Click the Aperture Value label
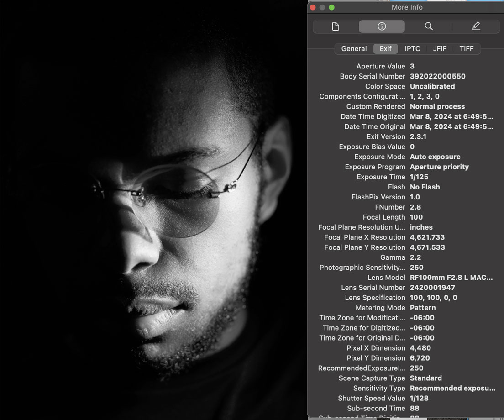This screenshot has height=420, width=504. pyautogui.click(x=381, y=67)
